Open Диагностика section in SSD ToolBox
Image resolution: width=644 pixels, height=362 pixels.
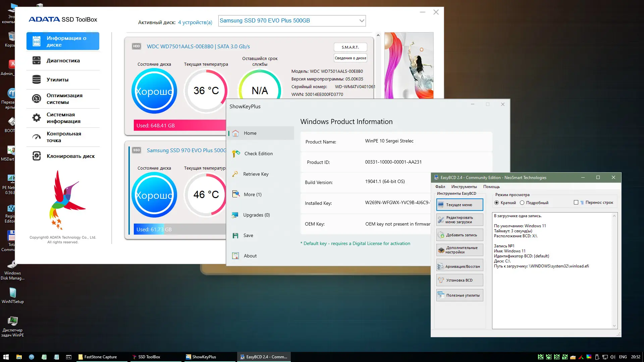pos(63,61)
